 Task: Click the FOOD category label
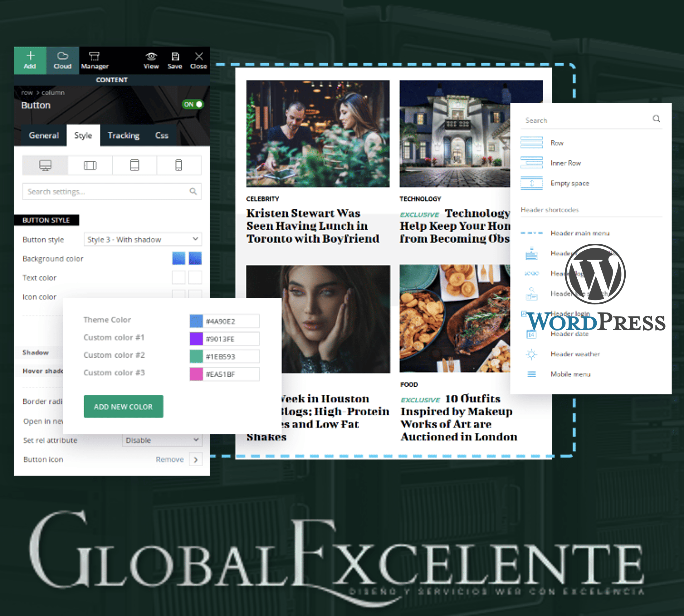point(409,384)
